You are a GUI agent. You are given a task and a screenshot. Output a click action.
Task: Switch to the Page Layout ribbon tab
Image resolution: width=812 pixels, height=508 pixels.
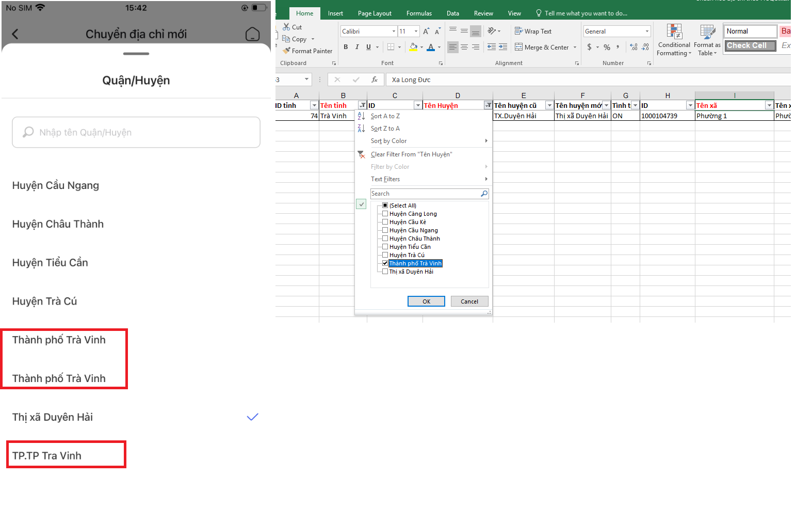(375, 13)
